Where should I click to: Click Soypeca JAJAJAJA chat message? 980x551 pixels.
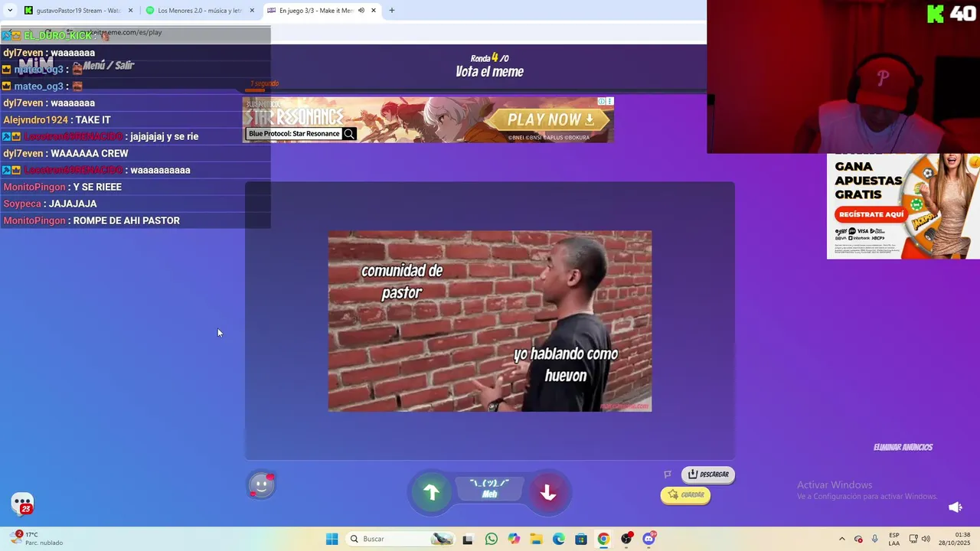coord(50,204)
